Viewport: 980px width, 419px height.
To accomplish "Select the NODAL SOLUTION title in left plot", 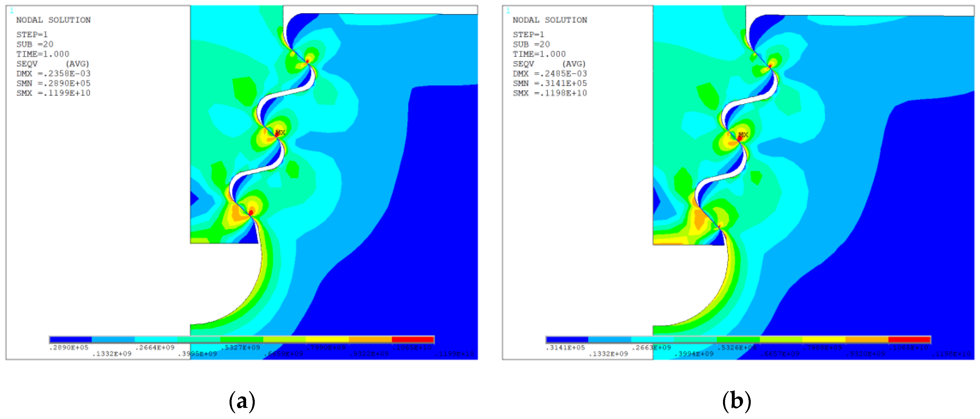I will [x=53, y=20].
